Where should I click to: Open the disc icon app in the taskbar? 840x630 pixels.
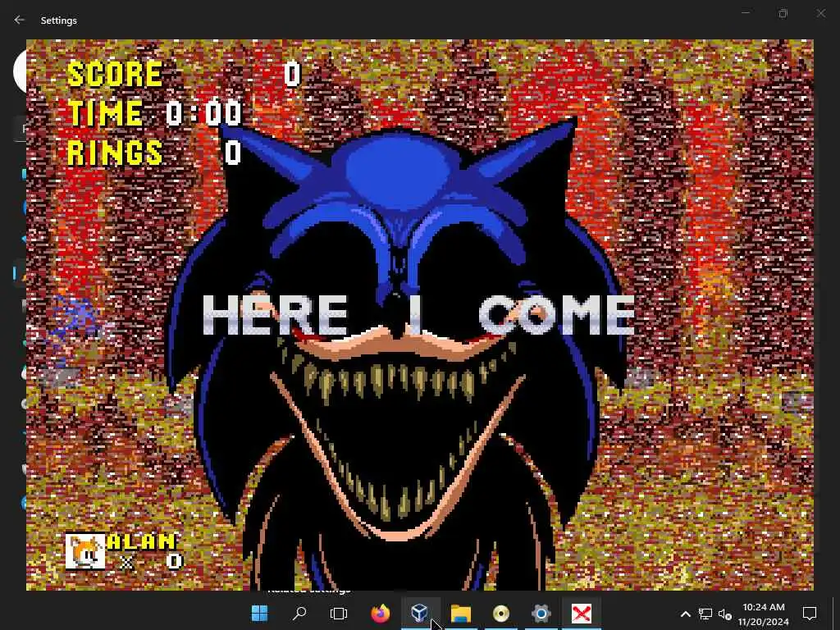pyautogui.click(x=501, y=613)
